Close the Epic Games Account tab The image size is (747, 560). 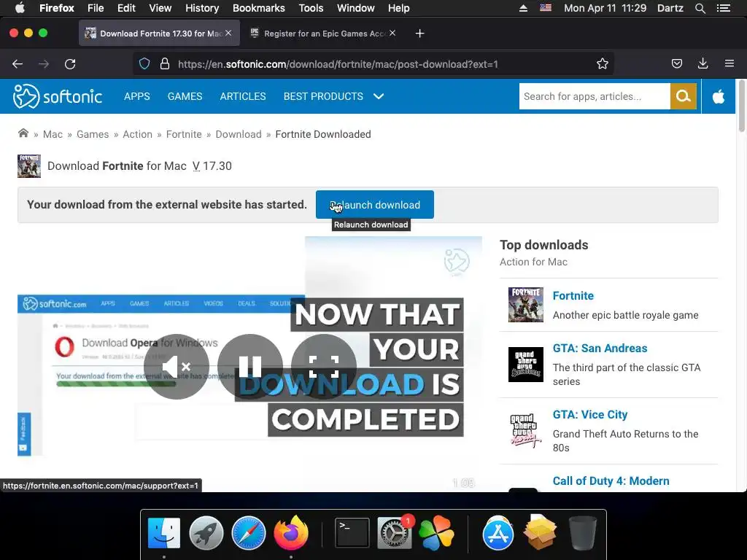tap(392, 33)
